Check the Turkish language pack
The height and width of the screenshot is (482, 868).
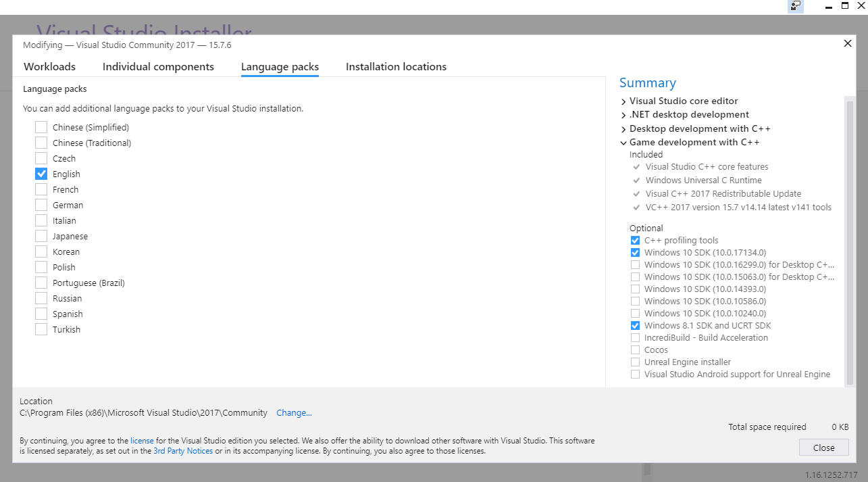(x=41, y=329)
